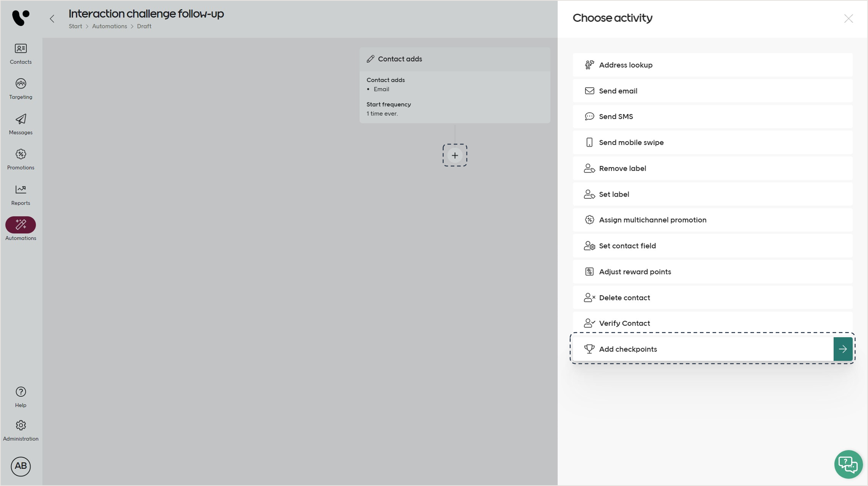Navigate to Start in the breadcrumb

(75, 26)
